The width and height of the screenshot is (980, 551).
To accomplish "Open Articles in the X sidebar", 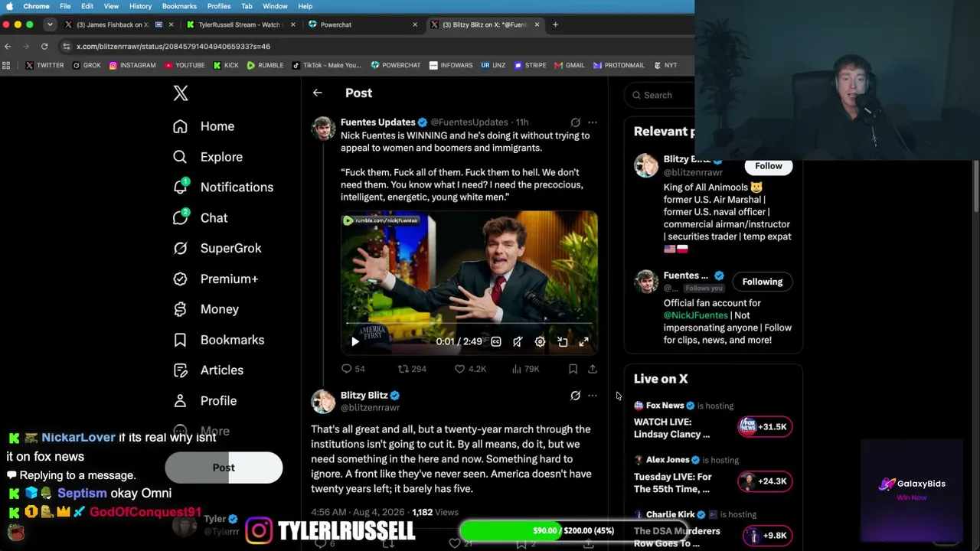I will 208,370.
